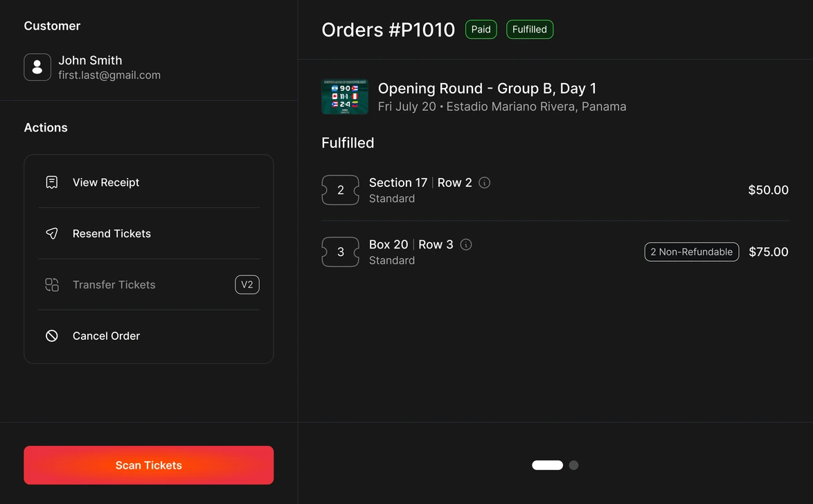Open the View Receipt action
Screen dimensions: 813x504
click(149, 182)
